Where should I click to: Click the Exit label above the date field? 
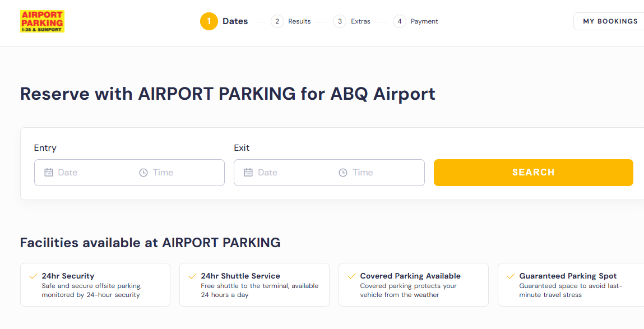pyautogui.click(x=242, y=148)
